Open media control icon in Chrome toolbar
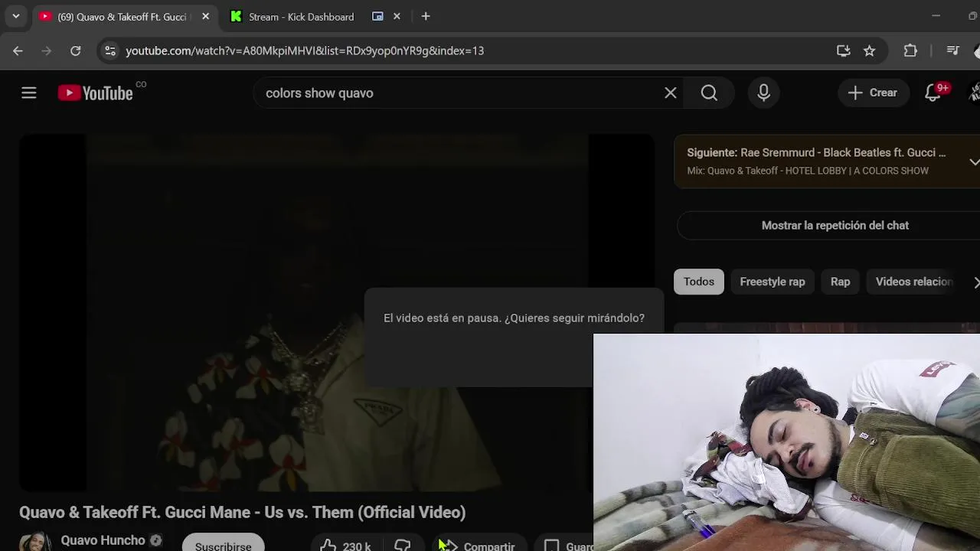This screenshot has height=551, width=980. click(953, 51)
